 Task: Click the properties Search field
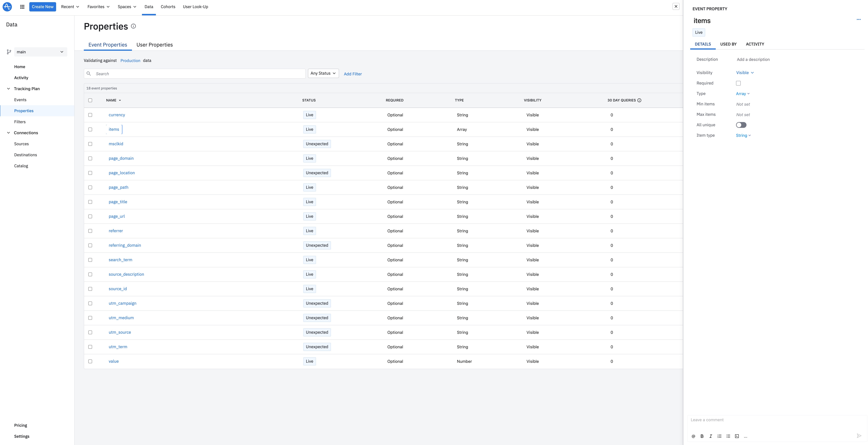coord(199,74)
